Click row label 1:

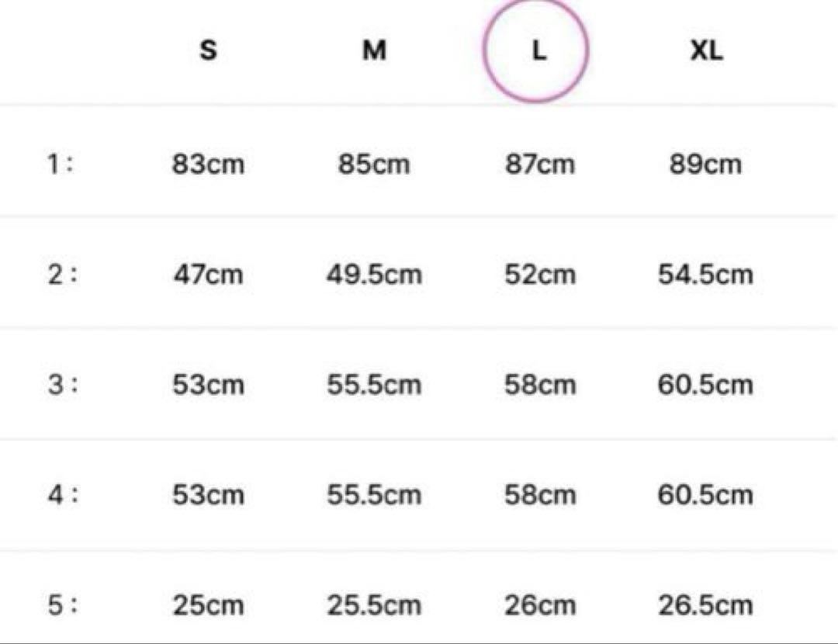point(60,164)
